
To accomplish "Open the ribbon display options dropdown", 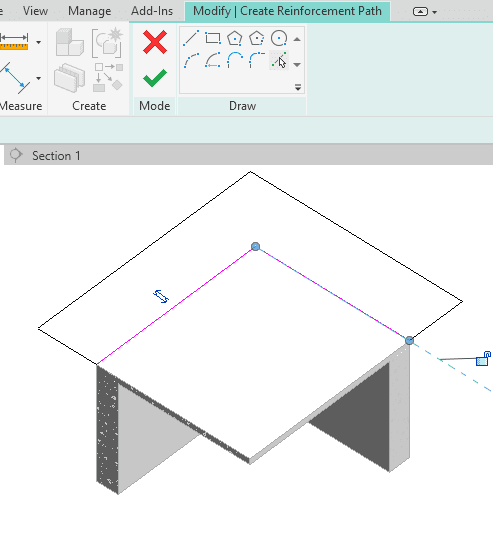I will click(x=425, y=12).
